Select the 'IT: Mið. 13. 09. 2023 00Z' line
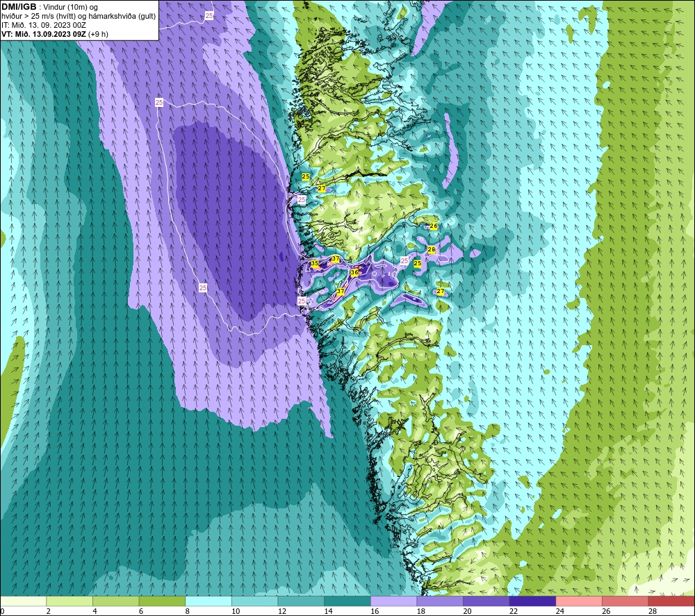Image resolution: width=695 pixels, height=616 pixels. point(43,25)
